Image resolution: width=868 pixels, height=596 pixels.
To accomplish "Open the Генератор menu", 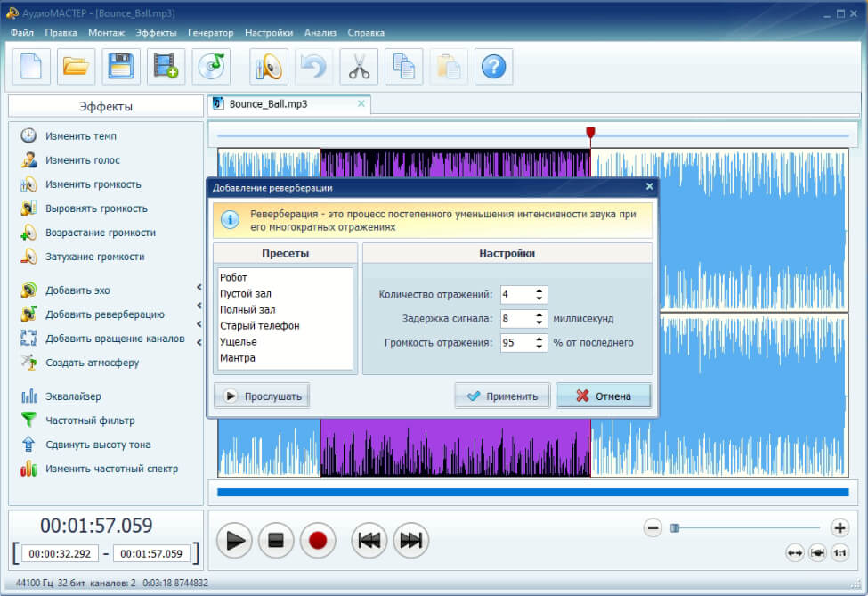I will pos(210,33).
